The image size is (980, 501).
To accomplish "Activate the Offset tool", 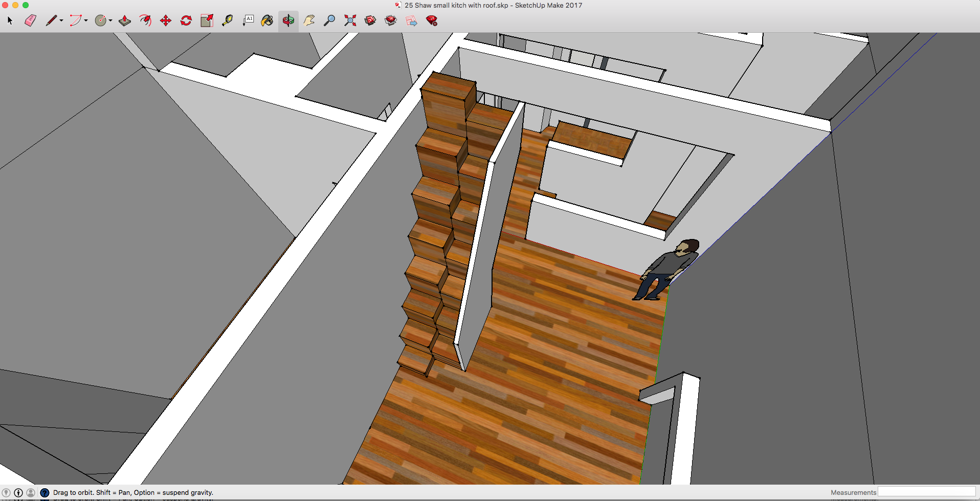I will (x=146, y=20).
